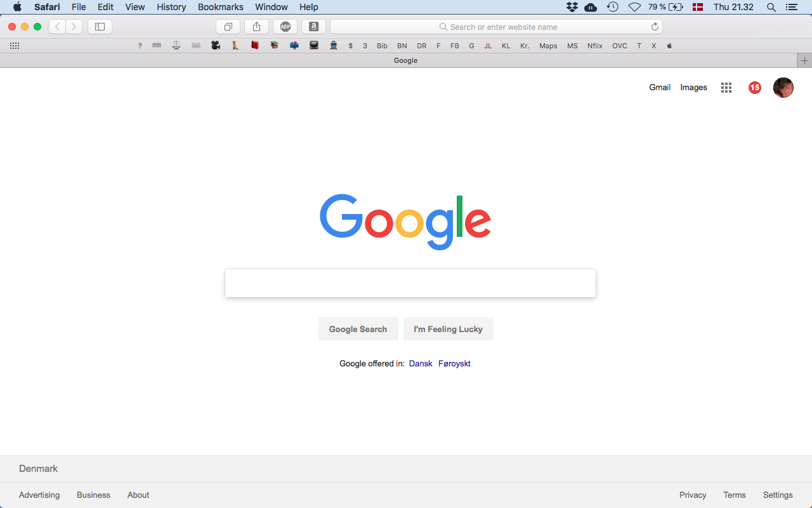Viewport: 812px width, 508px height.
Task: Show all tabs overview
Action: click(x=228, y=27)
